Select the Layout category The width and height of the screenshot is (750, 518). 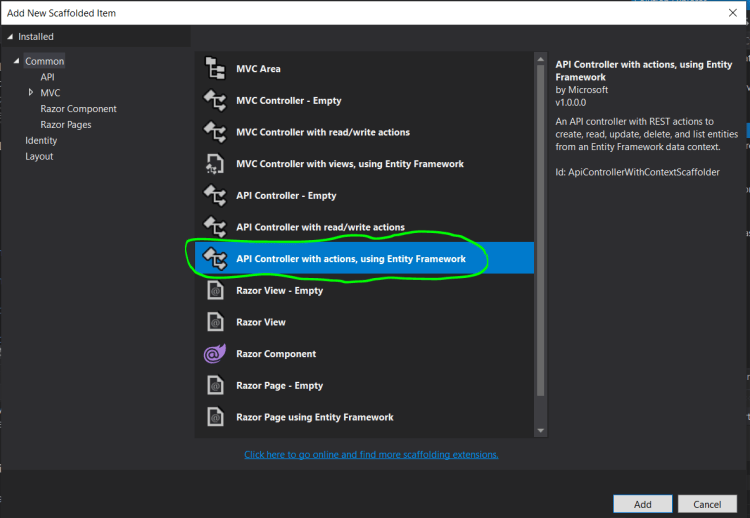coord(39,156)
